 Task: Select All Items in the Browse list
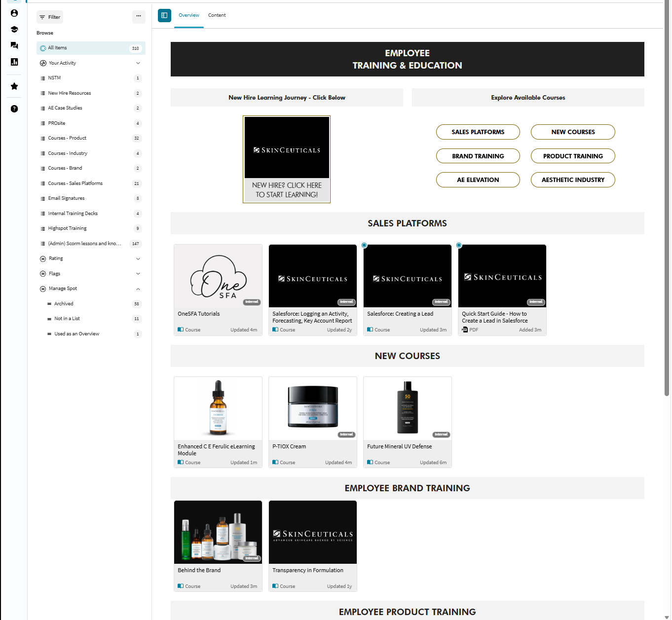pyautogui.click(x=91, y=48)
